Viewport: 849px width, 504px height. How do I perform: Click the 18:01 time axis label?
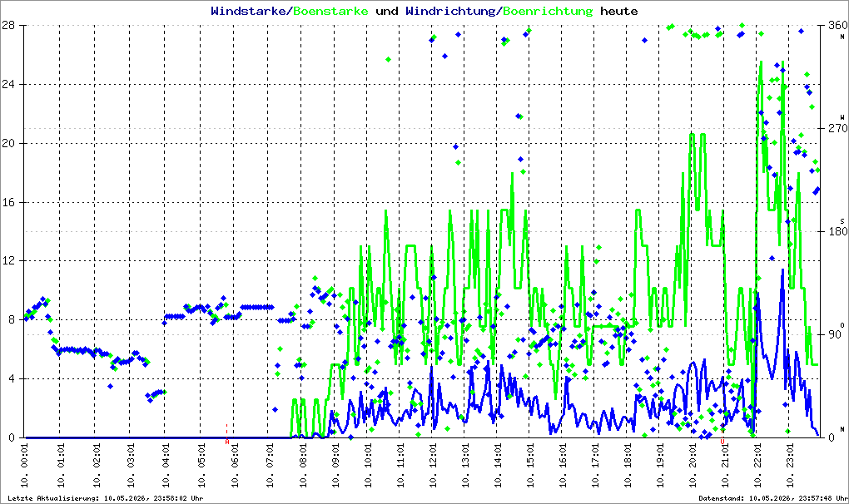[x=628, y=466]
